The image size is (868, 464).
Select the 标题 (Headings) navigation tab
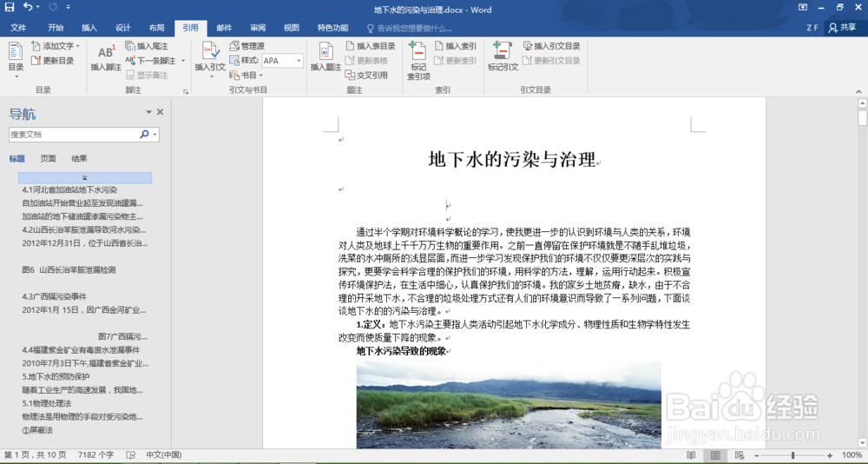pos(17,158)
